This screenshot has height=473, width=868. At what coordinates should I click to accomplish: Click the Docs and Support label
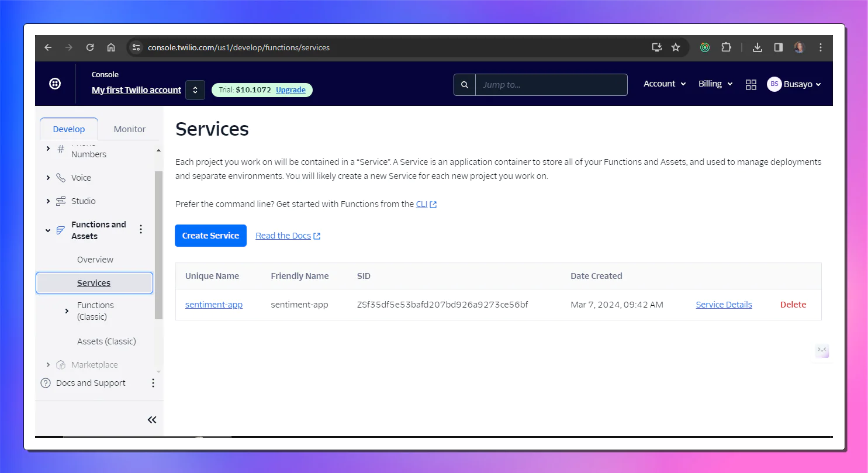coord(91,383)
